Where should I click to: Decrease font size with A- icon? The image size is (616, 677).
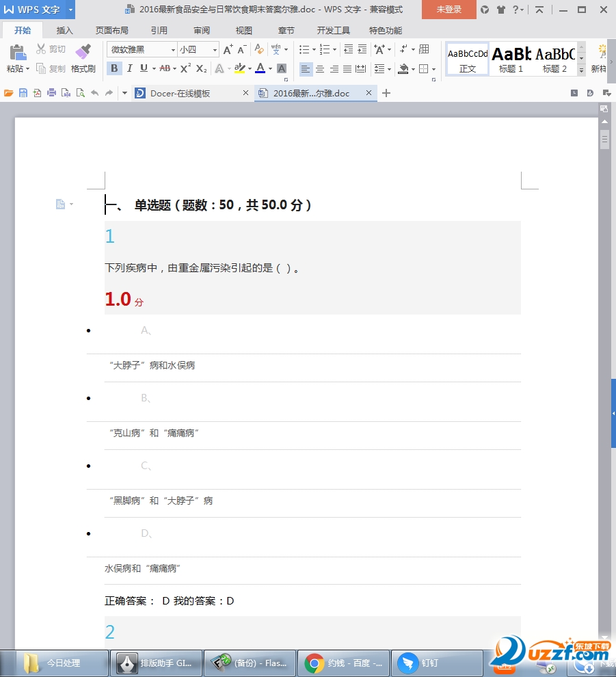pyautogui.click(x=242, y=49)
